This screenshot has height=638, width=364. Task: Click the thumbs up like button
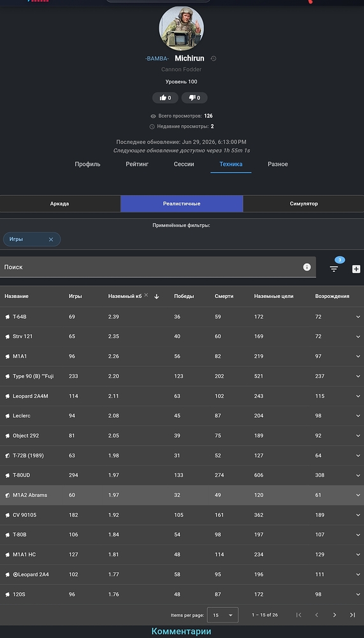pyautogui.click(x=166, y=98)
